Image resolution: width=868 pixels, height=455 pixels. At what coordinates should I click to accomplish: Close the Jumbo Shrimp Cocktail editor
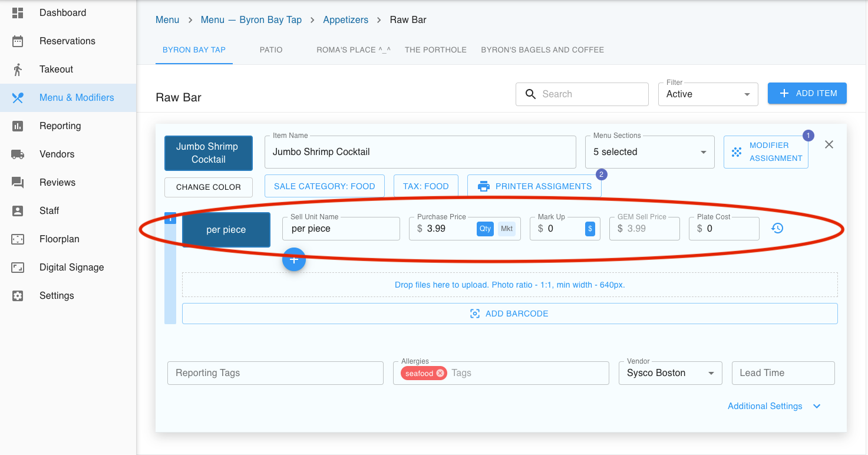tap(829, 144)
